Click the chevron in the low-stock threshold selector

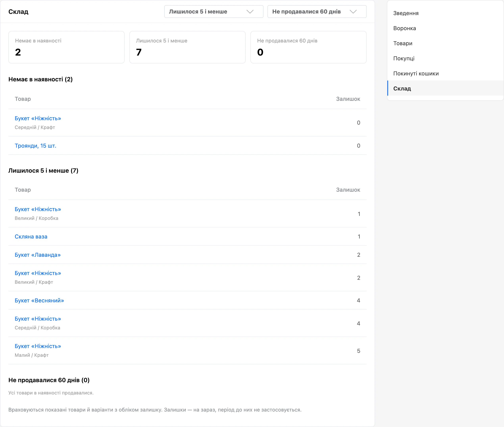tap(250, 12)
